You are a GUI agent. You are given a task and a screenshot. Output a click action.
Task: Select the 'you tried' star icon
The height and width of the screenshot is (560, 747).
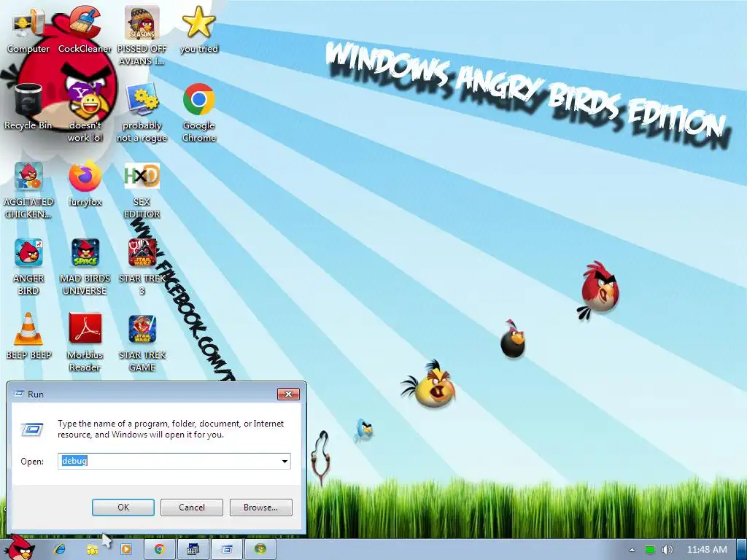[x=198, y=28]
